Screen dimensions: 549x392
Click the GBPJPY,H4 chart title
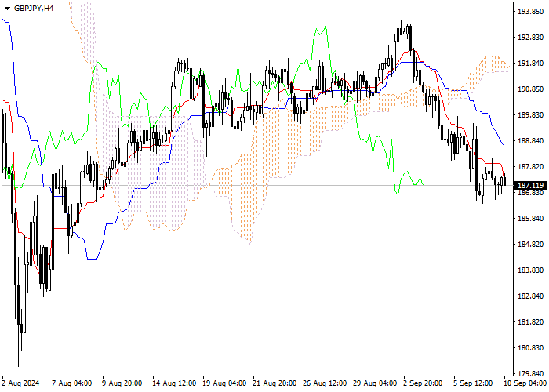point(34,9)
